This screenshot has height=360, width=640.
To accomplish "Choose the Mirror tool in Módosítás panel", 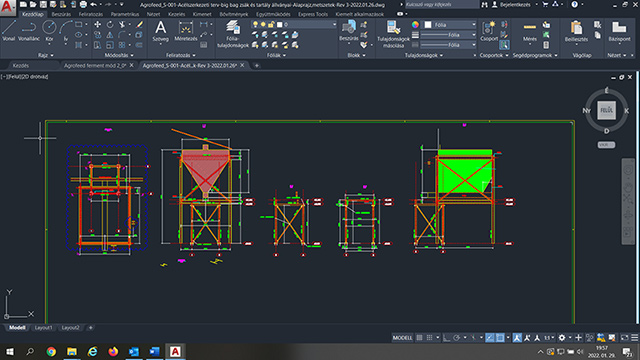I will point(110,35).
